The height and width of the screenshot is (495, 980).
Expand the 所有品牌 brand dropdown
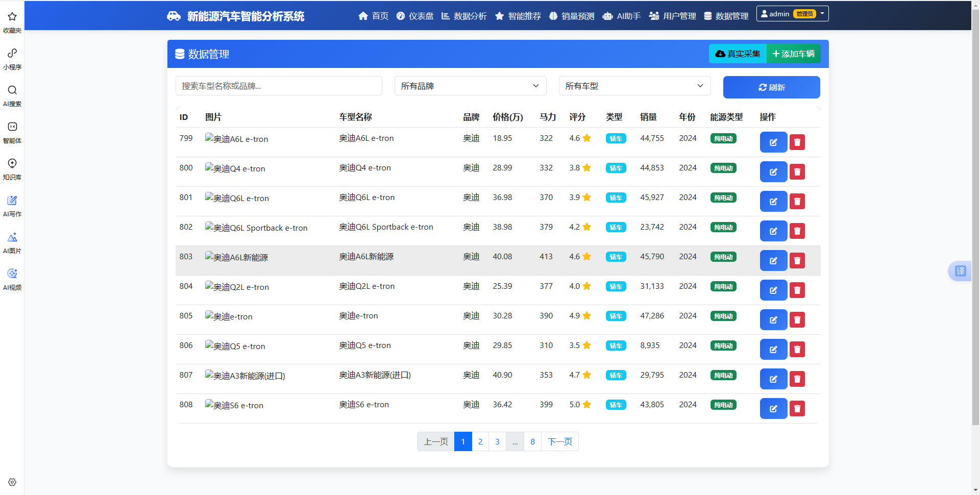(470, 86)
